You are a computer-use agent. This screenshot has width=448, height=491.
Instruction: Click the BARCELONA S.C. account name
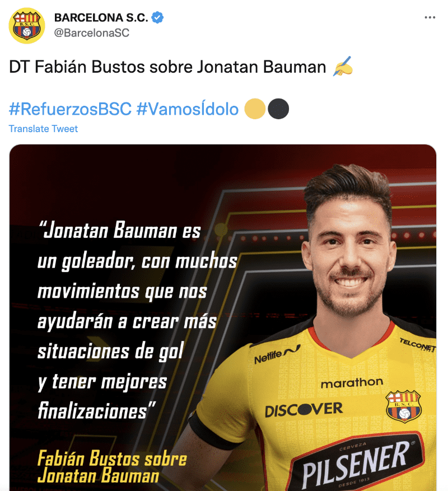pyautogui.click(x=101, y=17)
